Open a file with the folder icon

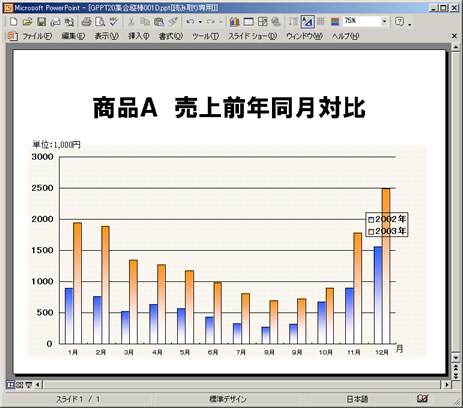(x=27, y=22)
